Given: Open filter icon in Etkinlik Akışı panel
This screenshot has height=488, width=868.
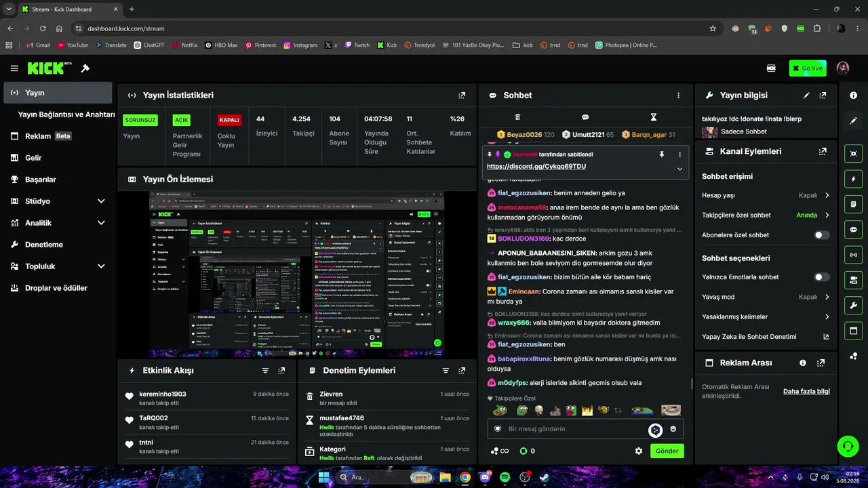Looking at the screenshot, I should (x=265, y=371).
